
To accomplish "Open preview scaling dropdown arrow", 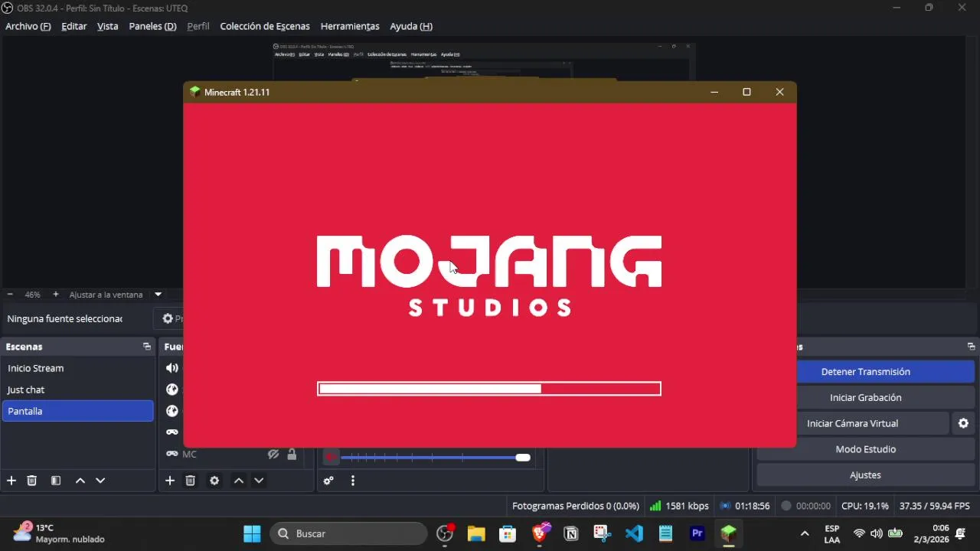I will [x=158, y=295].
